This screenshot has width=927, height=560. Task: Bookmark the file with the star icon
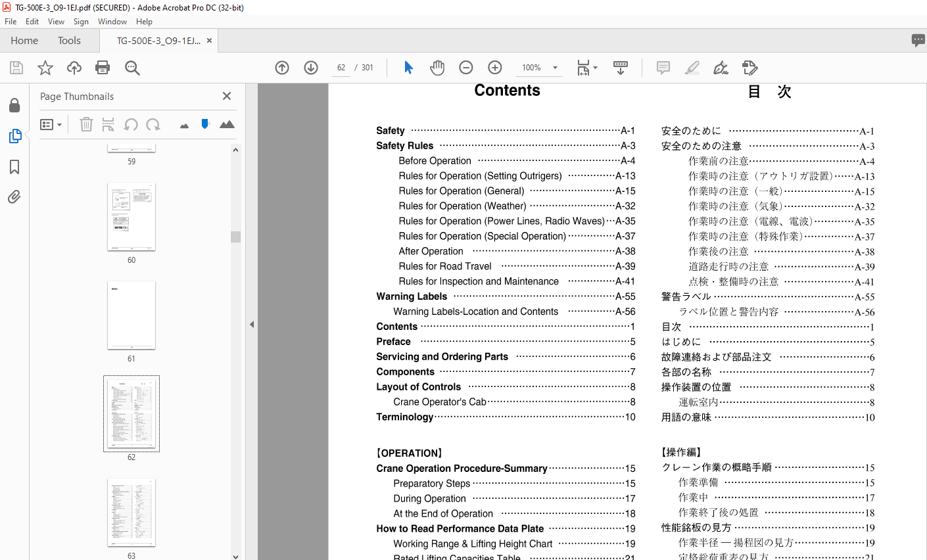coord(45,68)
